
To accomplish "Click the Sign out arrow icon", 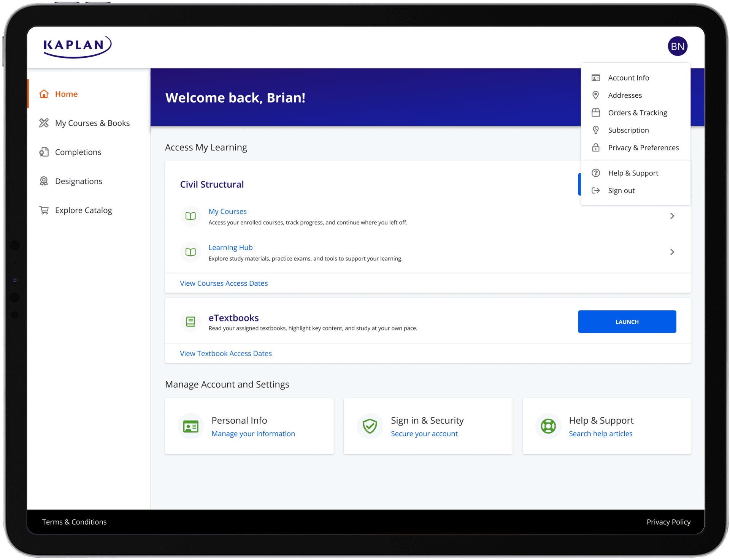I will point(596,190).
